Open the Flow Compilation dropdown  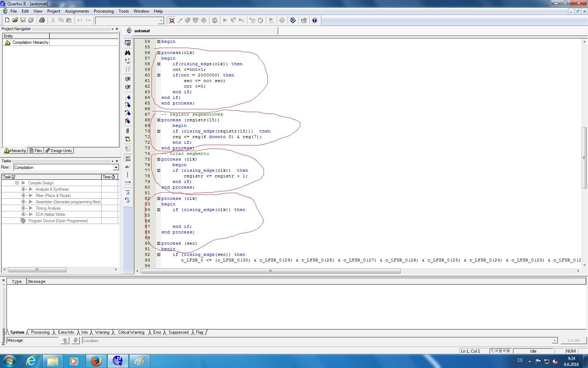[115, 168]
